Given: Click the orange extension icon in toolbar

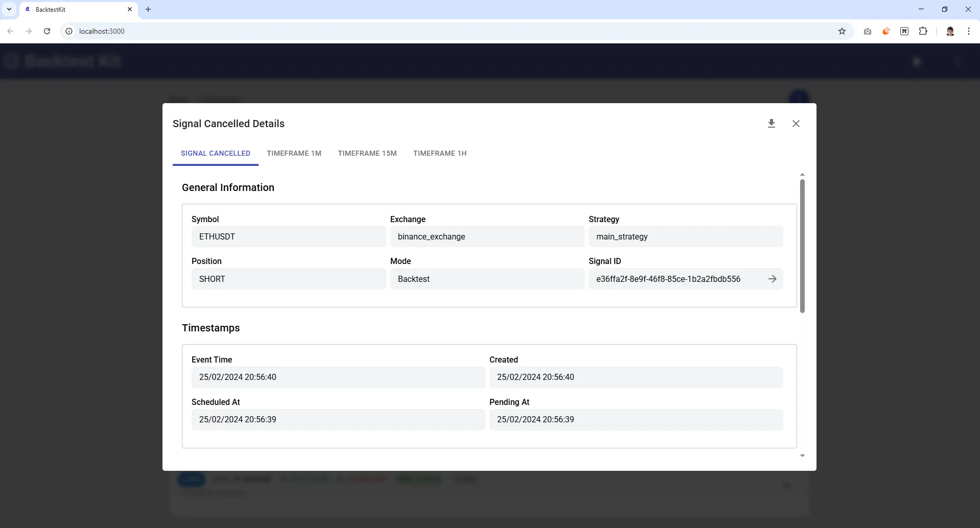Looking at the screenshot, I should [x=886, y=31].
